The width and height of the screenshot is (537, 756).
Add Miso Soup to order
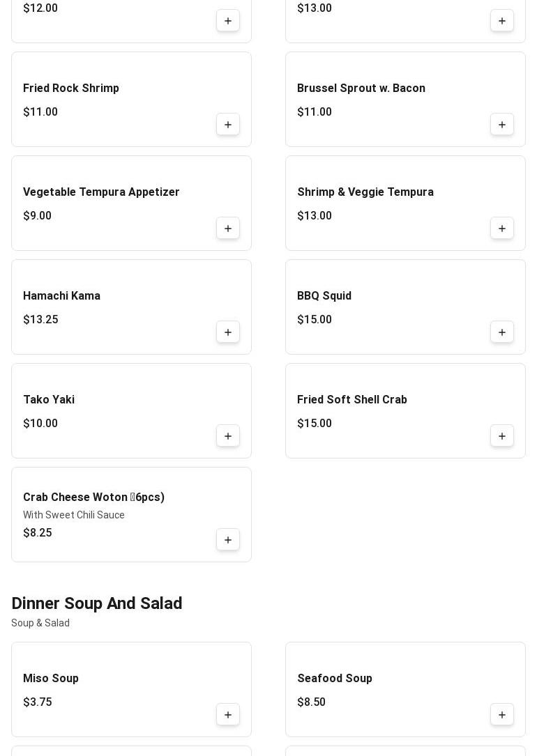(228, 715)
